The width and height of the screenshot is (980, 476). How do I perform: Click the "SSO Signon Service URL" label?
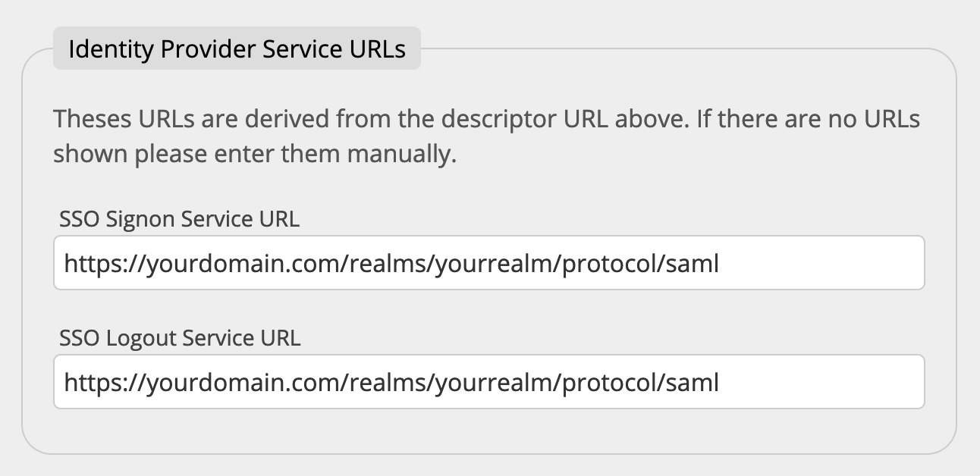point(179,220)
